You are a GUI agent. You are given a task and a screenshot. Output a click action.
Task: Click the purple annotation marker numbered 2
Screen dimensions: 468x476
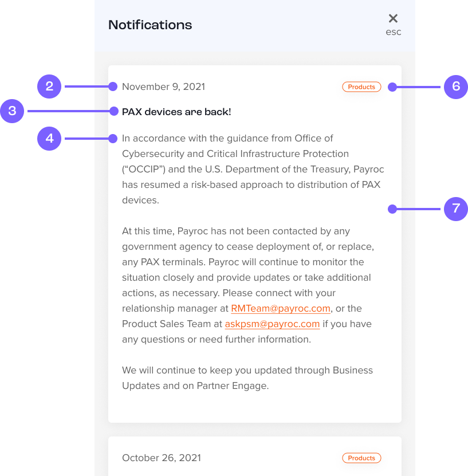coord(49,87)
